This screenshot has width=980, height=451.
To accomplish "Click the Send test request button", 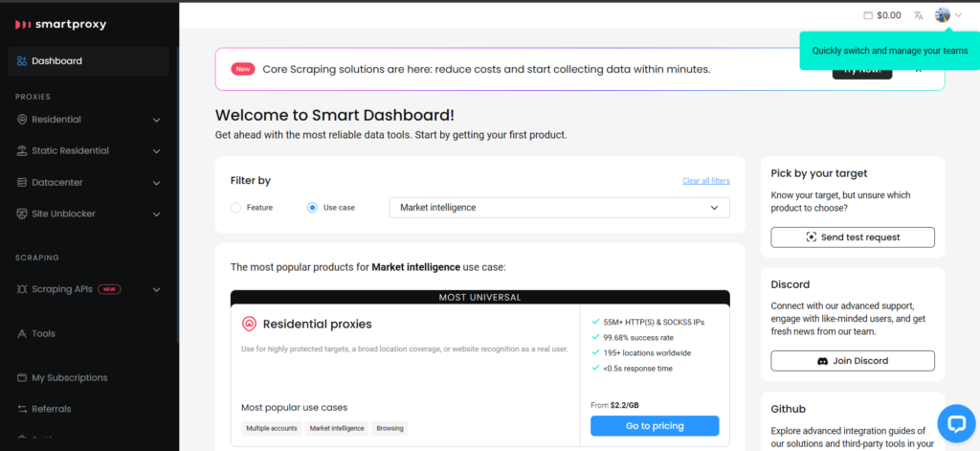I will [853, 237].
